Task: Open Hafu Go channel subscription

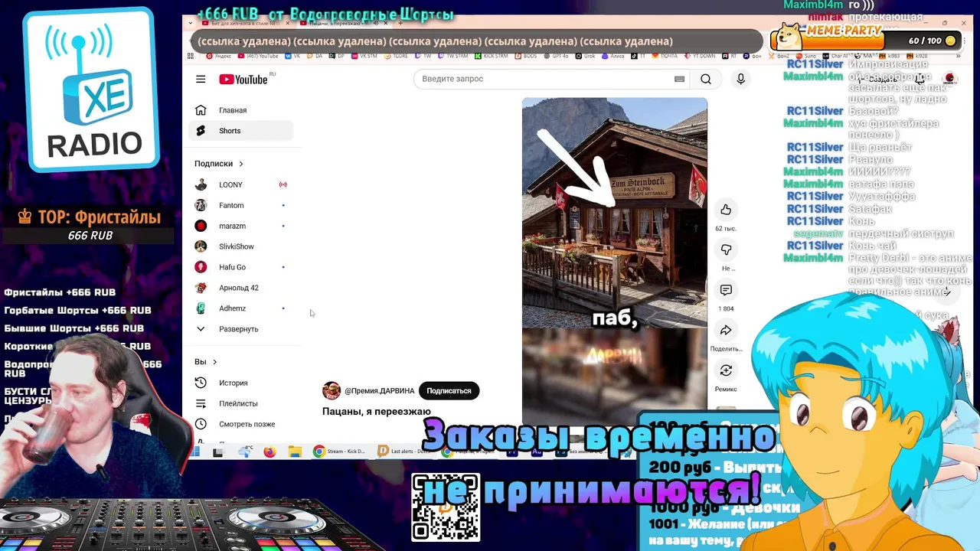Action: click(x=240, y=267)
